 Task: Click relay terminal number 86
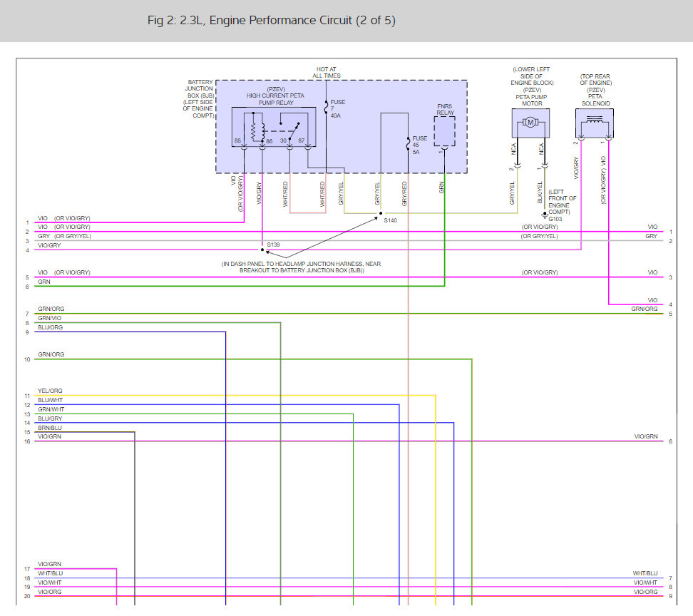[269, 141]
